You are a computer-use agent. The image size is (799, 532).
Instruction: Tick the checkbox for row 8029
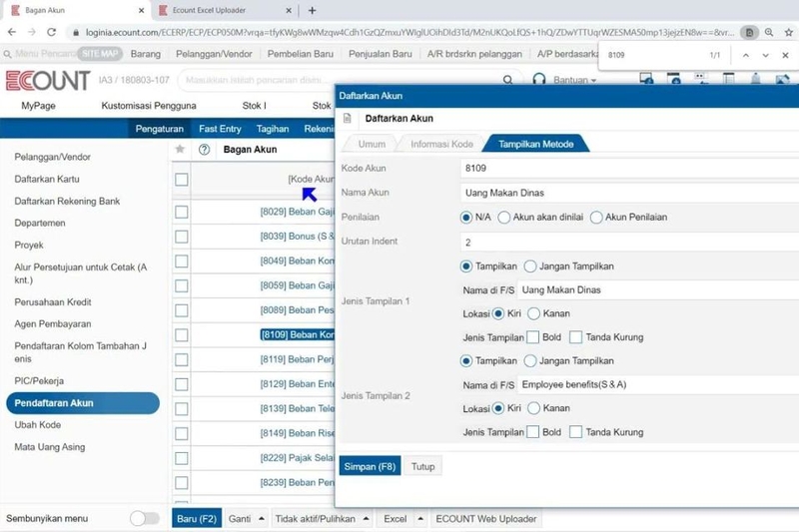[182, 212]
